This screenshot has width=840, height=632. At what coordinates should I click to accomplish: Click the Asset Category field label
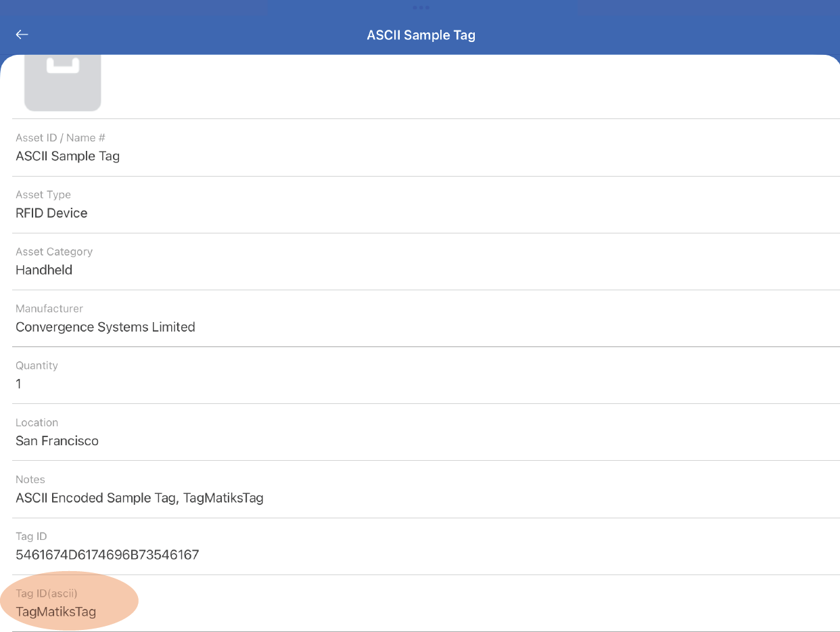point(54,252)
